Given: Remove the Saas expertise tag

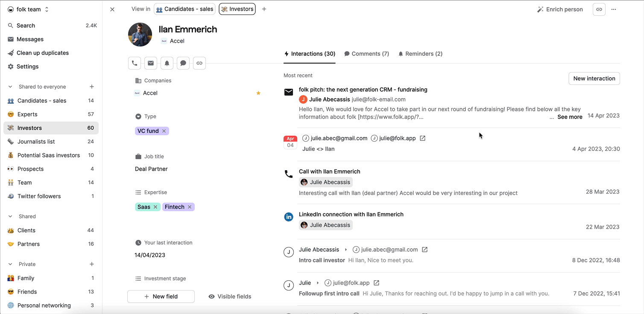Looking at the screenshot, I should tap(155, 207).
